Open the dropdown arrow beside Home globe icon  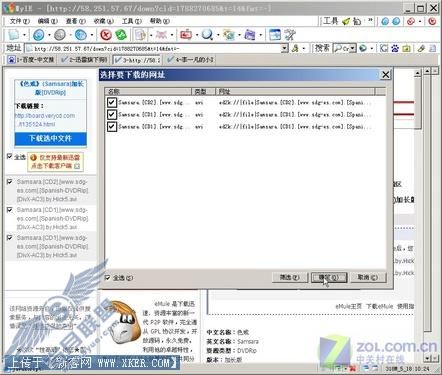coord(92,35)
